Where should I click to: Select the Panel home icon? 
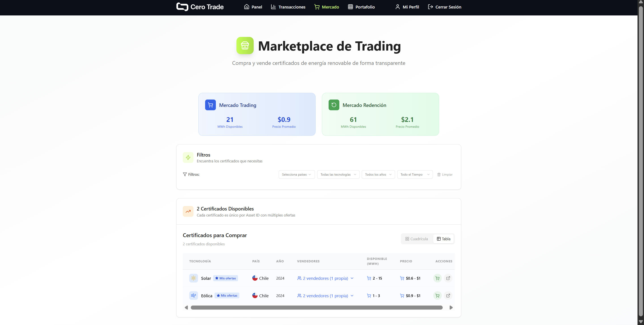[x=247, y=7]
